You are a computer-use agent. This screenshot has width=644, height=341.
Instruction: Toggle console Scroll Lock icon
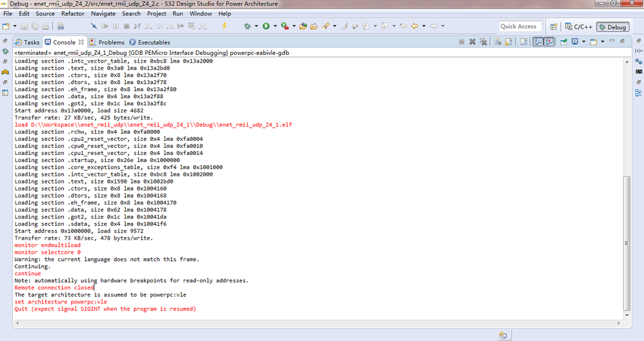coord(508,42)
